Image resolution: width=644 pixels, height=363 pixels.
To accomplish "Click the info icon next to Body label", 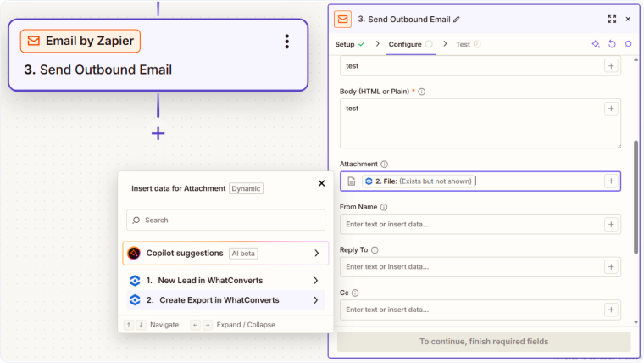I will point(421,92).
